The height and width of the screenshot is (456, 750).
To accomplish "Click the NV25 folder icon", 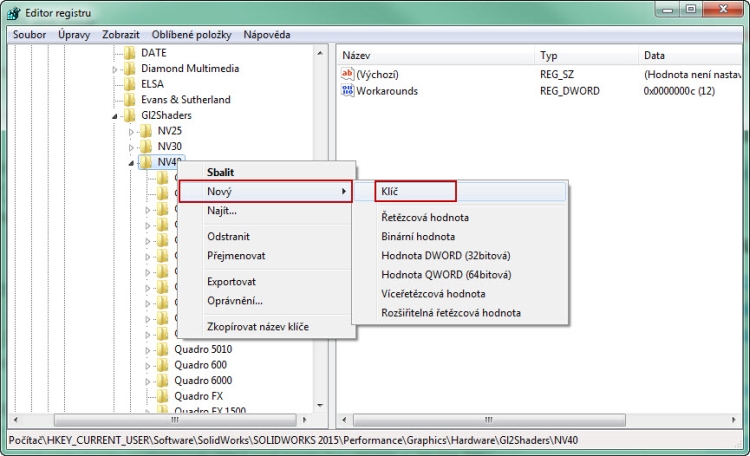I will point(146,131).
